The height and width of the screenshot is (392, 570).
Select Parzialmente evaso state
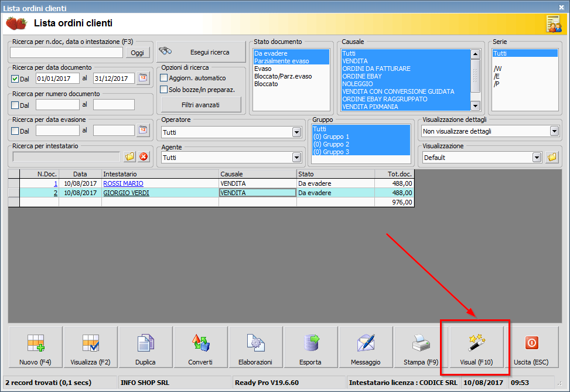(292, 61)
